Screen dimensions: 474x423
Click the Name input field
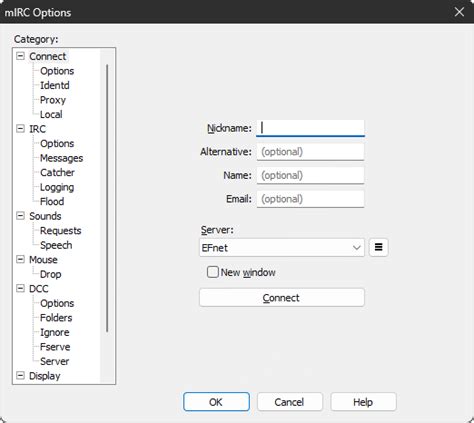point(310,175)
